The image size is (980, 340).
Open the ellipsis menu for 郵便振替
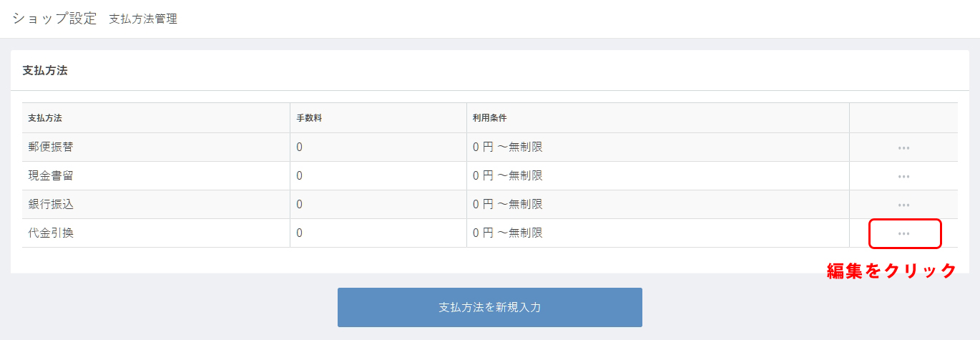tap(903, 147)
